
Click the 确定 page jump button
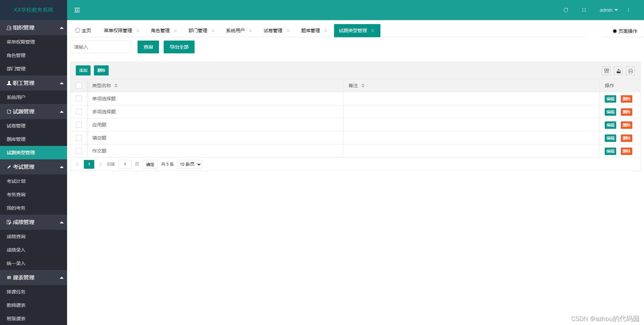150,164
